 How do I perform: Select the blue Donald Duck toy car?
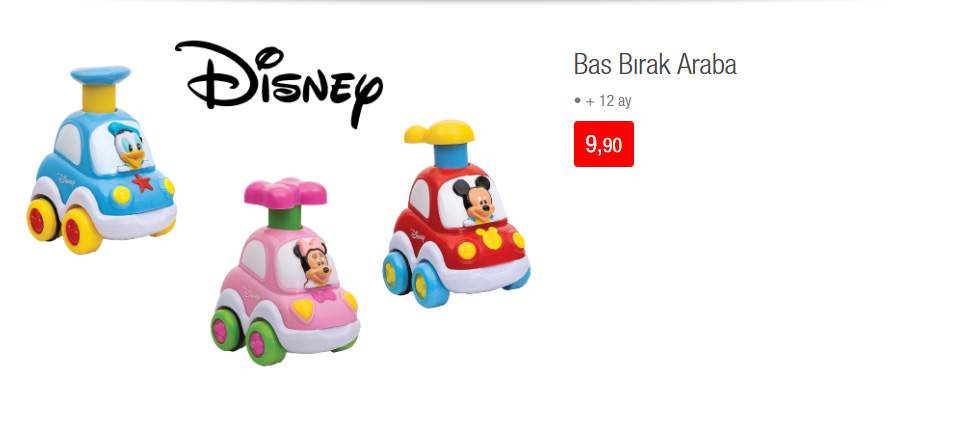pos(102,160)
